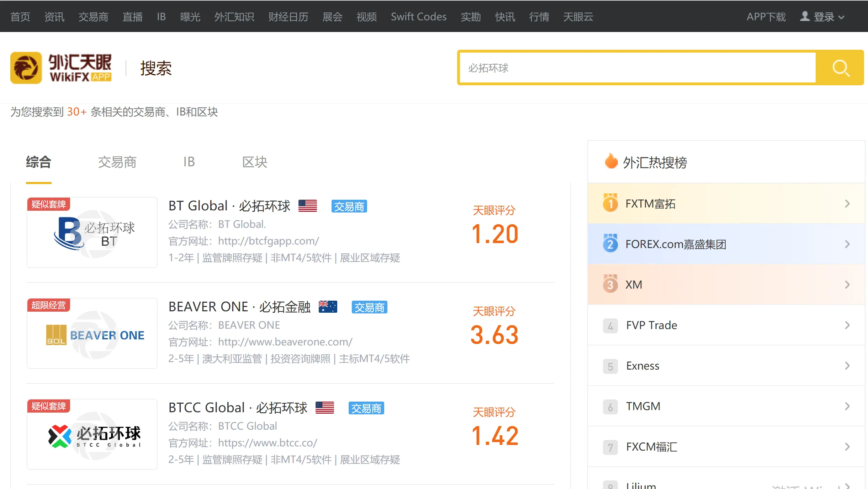Open TMGM via its right chevron
Image resolution: width=868 pixels, height=489 pixels.
point(847,406)
